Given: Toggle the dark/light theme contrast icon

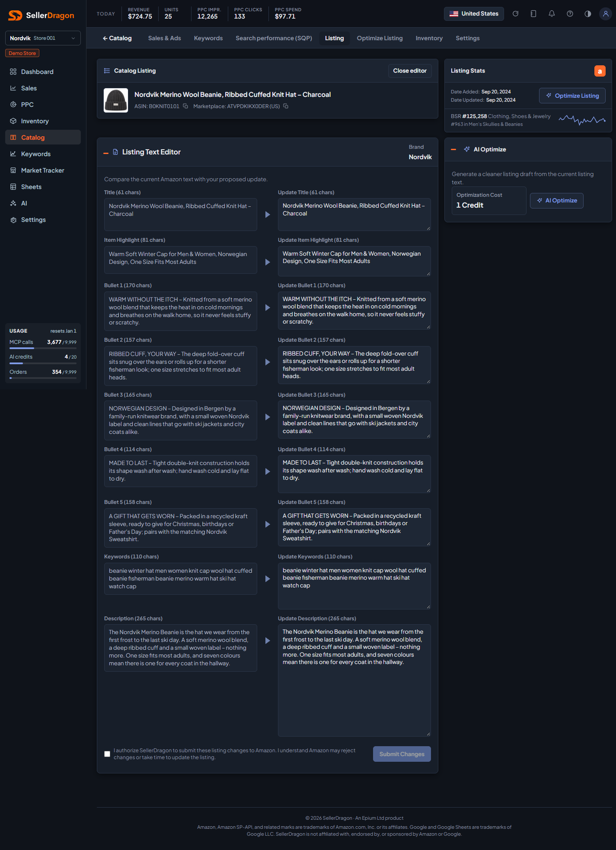Looking at the screenshot, I should 588,14.
